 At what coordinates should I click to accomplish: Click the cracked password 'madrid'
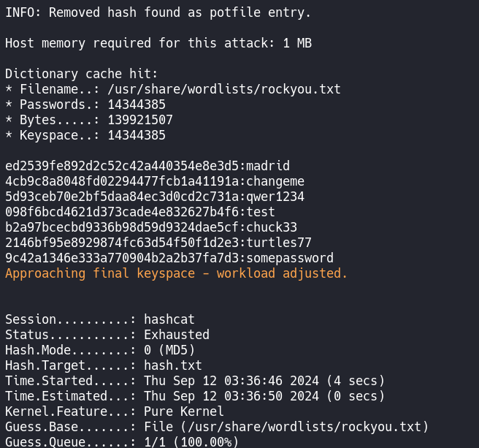click(x=268, y=166)
